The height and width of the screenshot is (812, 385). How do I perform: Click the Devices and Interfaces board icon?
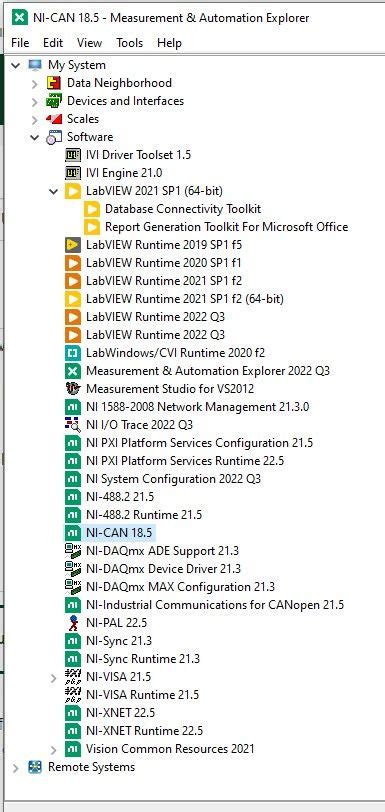(x=54, y=101)
